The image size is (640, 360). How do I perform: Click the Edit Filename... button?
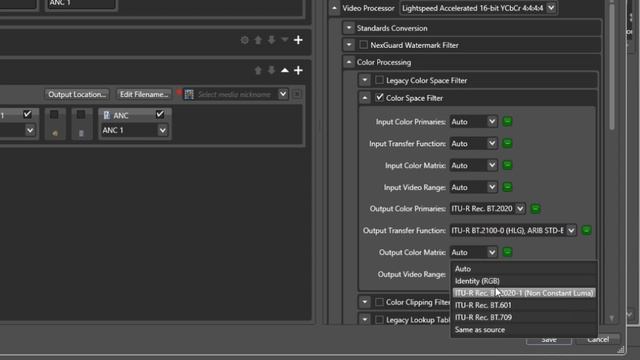coord(144,94)
